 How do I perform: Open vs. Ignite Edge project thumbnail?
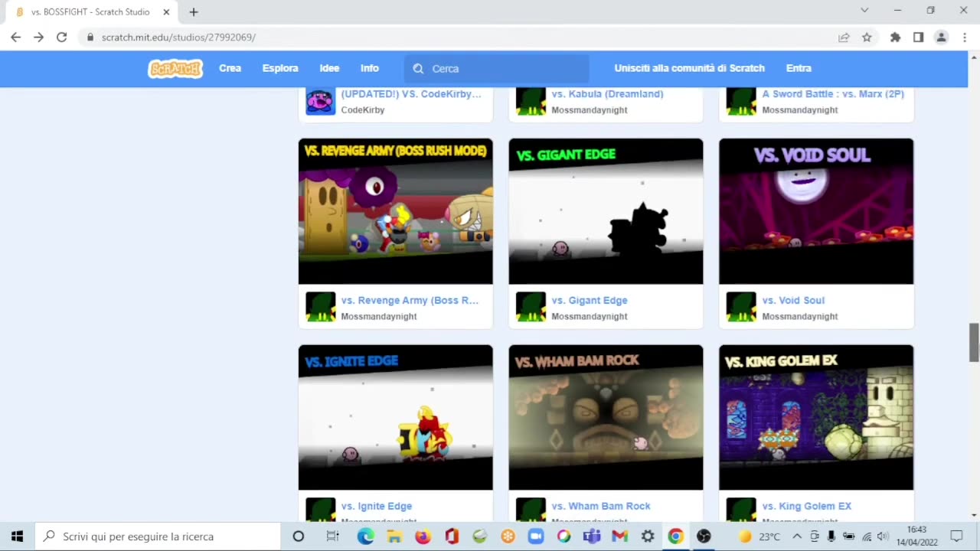pyautogui.click(x=396, y=417)
